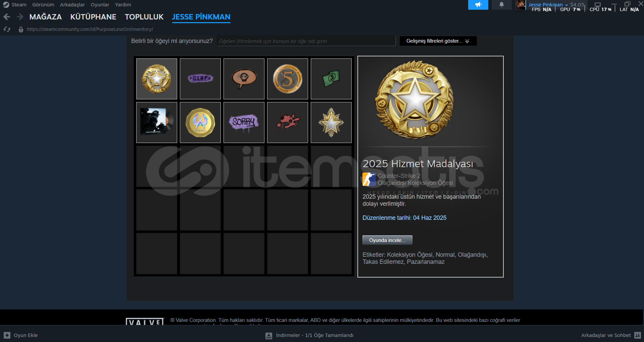This screenshot has width=644, height=342.
Task: Select the gold Counter-Strike coin with crossed emblem
Action: [x=200, y=123]
